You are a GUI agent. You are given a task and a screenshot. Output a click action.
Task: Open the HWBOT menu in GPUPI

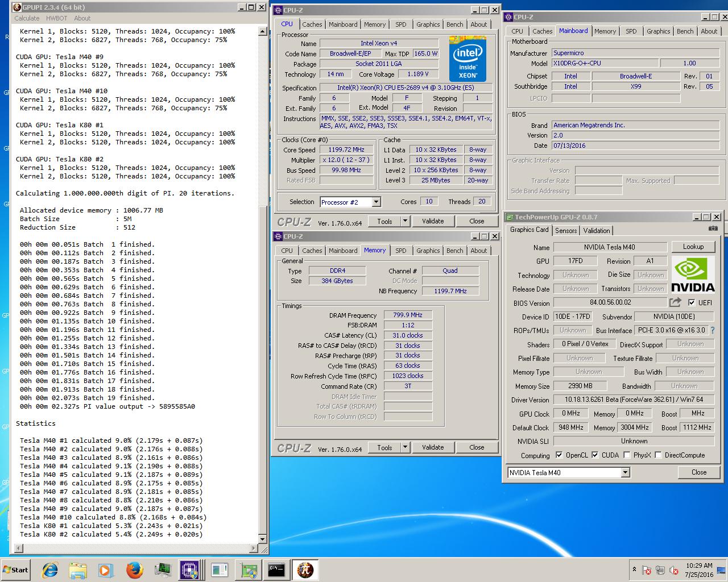(57, 18)
